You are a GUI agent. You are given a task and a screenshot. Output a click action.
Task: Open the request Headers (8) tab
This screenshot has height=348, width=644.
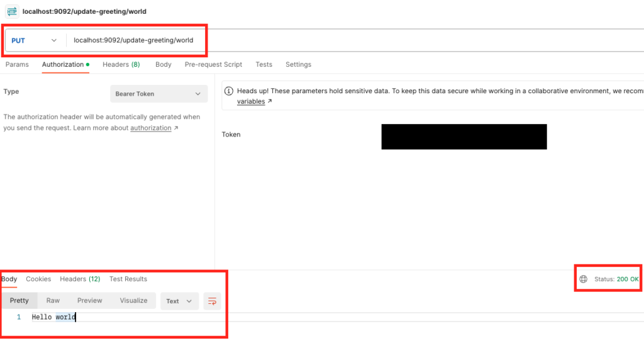tap(121, 64)
